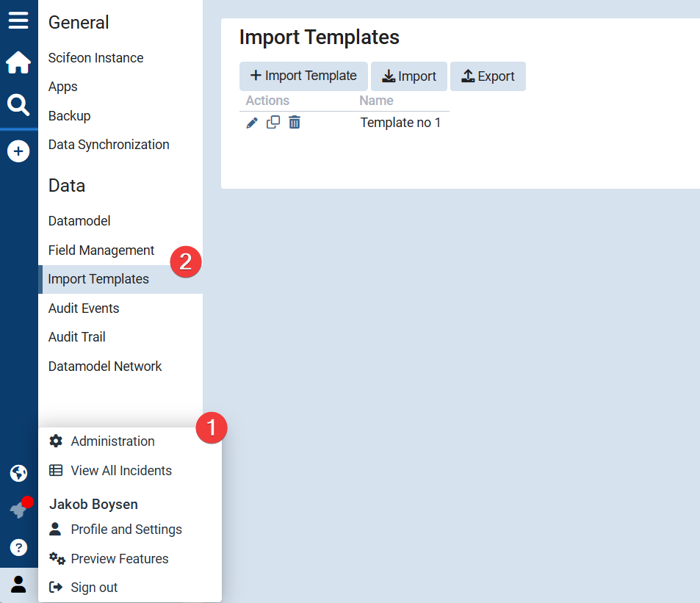
Task: Choose Sign out from the user menu
Action: (94, 588)
